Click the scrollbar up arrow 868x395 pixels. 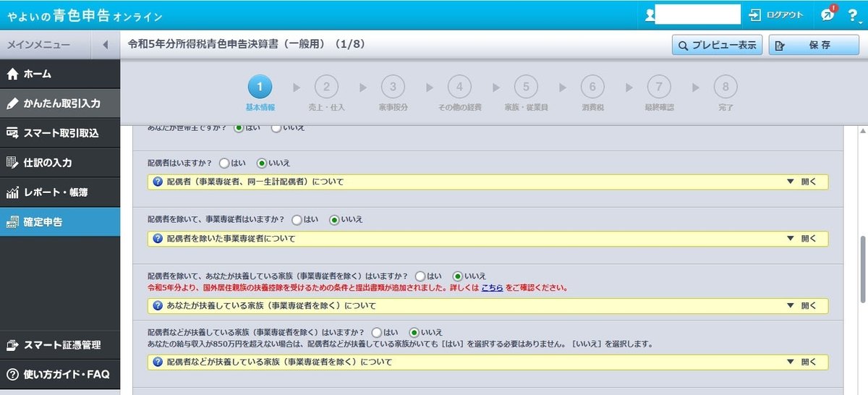coord(862,131)
